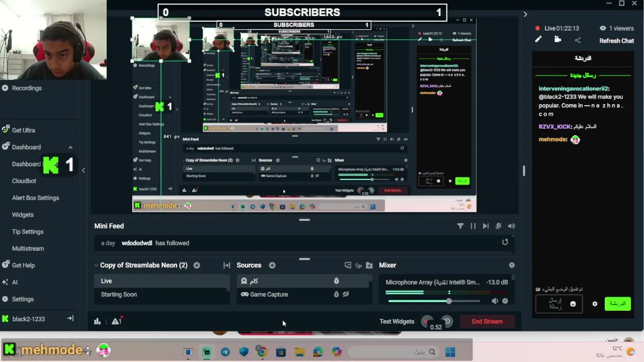The width and height of the screenshot is (644, 362).
Task: Open Multistream in the sidebar
Action: (x=28, y=248)
